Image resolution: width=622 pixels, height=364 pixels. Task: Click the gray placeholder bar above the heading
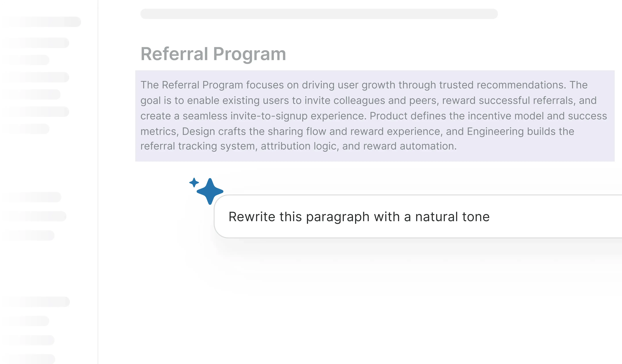tap(319, 14)
